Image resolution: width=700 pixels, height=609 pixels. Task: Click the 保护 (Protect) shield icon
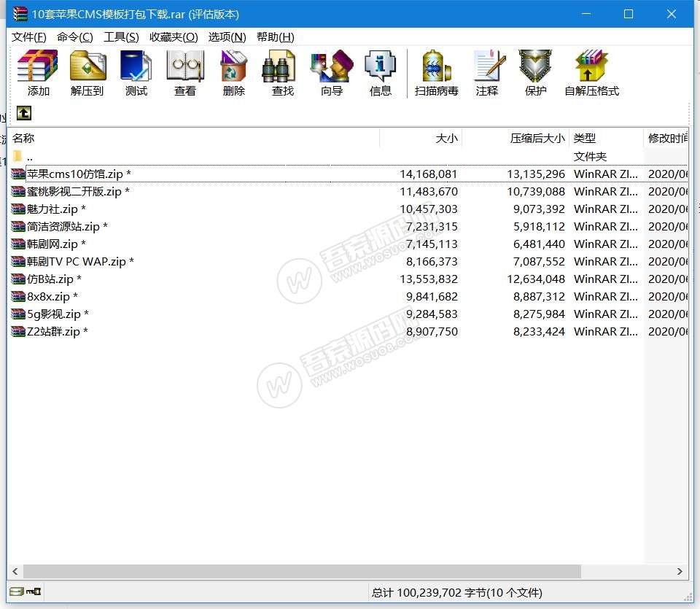[x=535, y=73]
